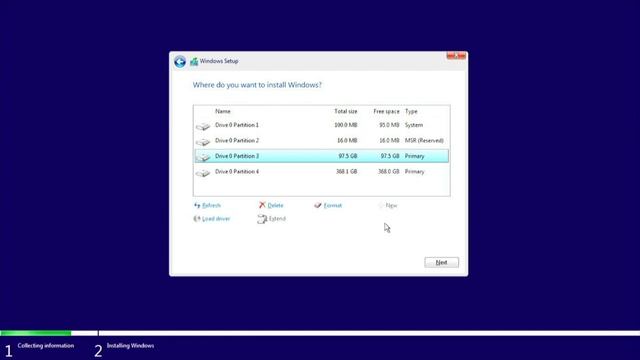Click the green setup progress bar
Viewport: 640px width, 360px height.
(36, 333)
